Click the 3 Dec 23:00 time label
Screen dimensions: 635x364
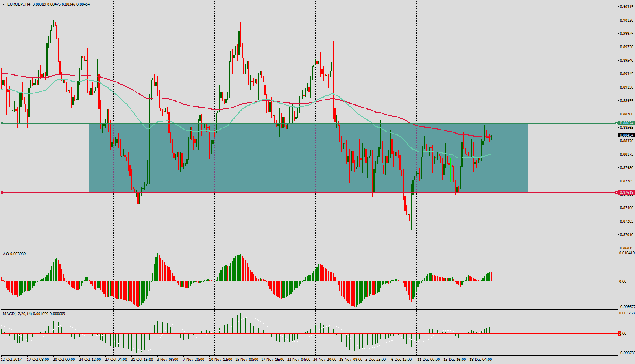[375, 360]
